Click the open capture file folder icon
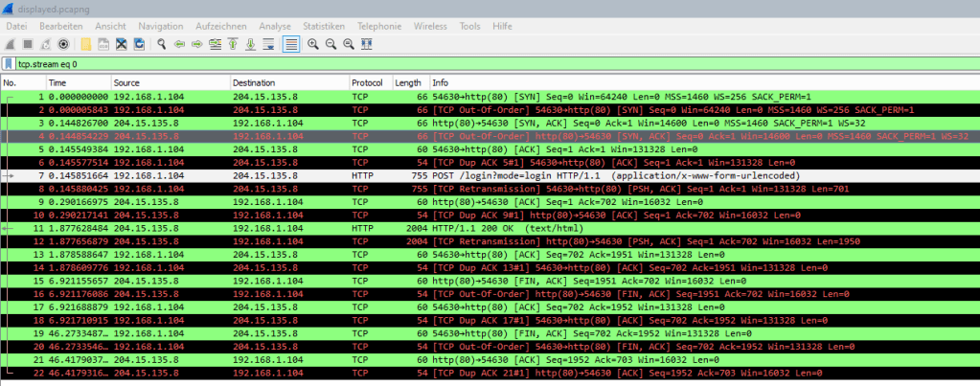This screenshot has height=386, width=980. click(x=86, y=44)
